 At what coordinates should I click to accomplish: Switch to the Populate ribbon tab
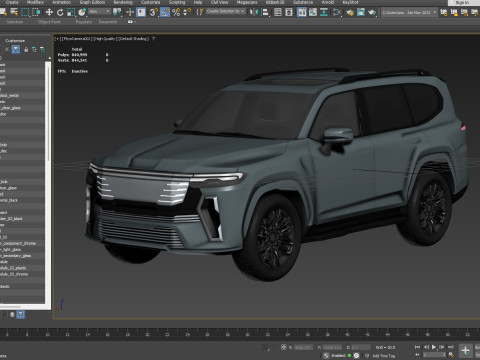coord(84,22)
